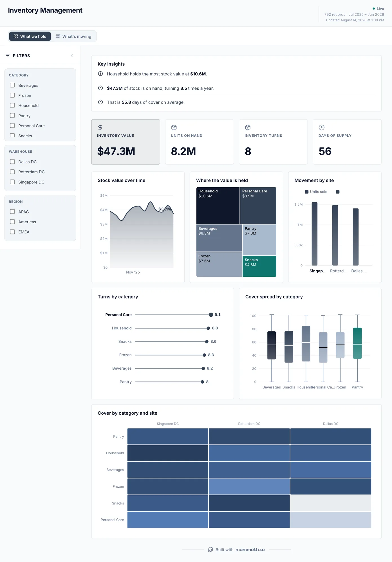Click the Household Singapore DC heatmap cell
The width and height of the screenshot is (392, 562).
pos(168,453)
